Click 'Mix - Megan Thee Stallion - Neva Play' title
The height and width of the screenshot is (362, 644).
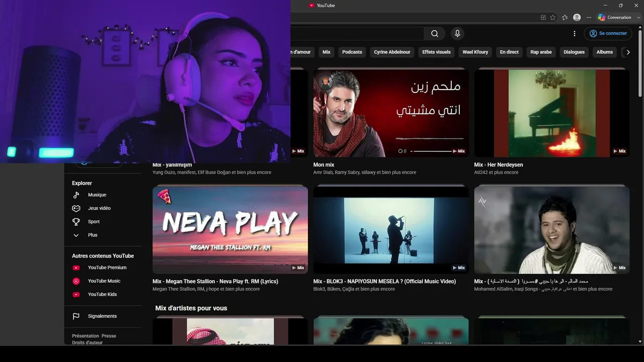pos(215,282)
